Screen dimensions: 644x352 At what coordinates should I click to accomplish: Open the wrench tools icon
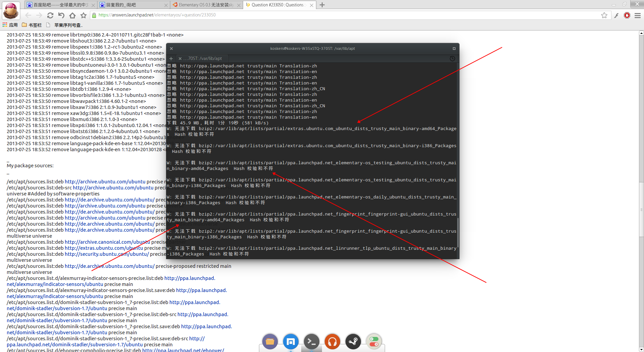click(616, 15)
